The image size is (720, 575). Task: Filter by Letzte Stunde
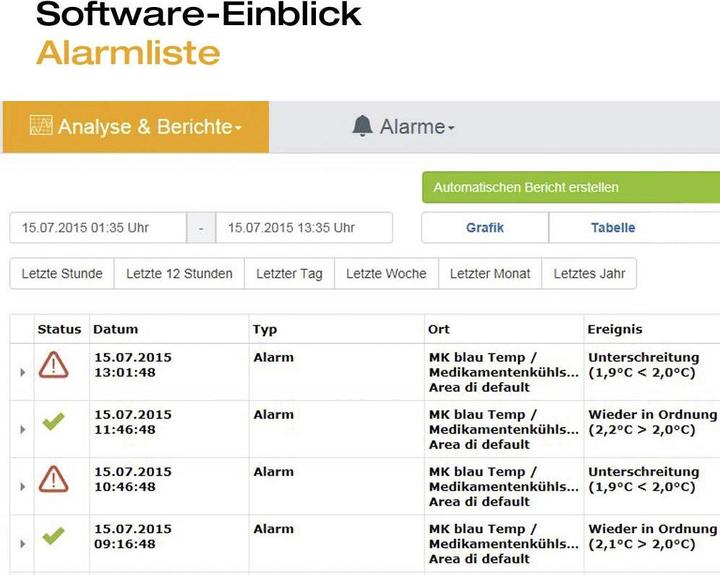[62, 274]
